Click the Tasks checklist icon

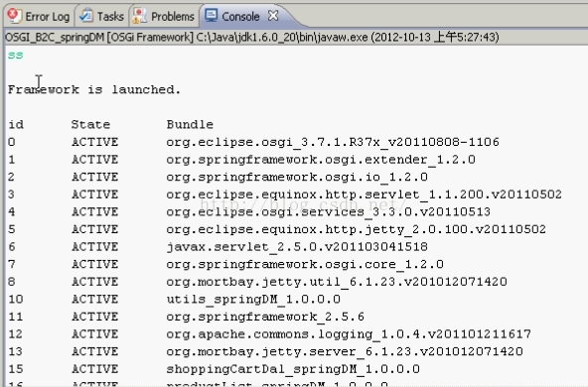(x=86, y=16)
